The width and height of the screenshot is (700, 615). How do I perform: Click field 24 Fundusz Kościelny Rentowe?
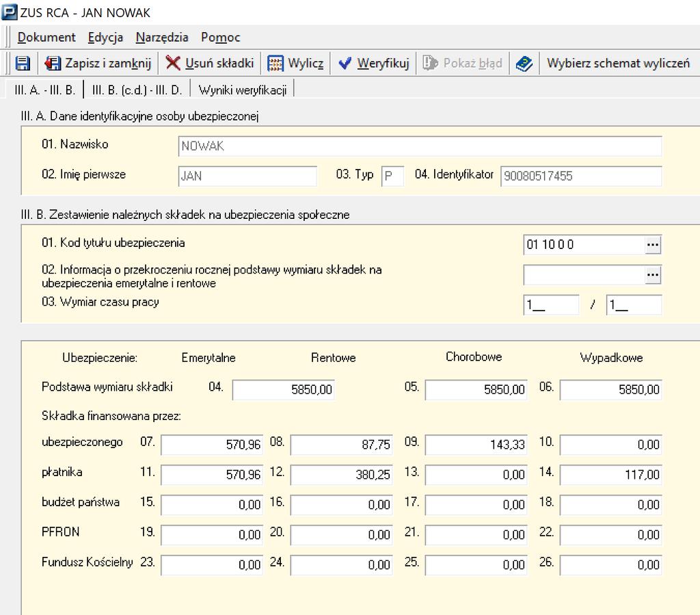click(x=341, y=564)
